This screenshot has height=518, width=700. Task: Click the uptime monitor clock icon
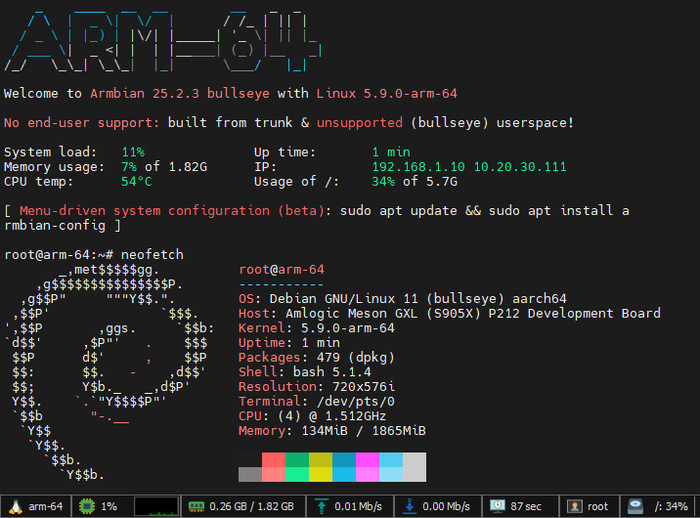497,506
